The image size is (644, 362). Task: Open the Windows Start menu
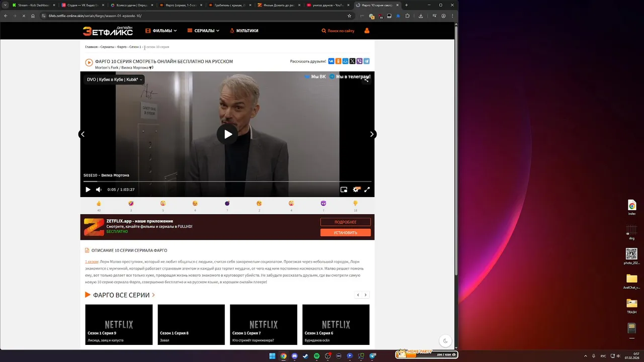click(x=272, y=356)
